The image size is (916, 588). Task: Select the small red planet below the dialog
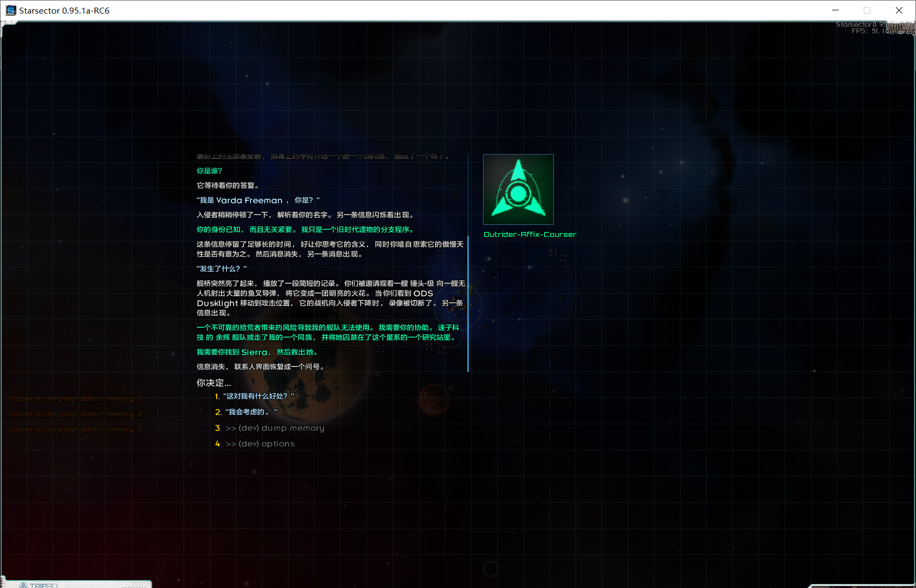point(433,399)
